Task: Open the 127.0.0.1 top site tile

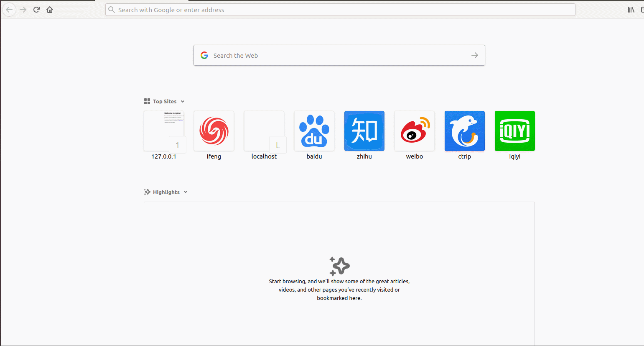Action: (x=164, y=131)
